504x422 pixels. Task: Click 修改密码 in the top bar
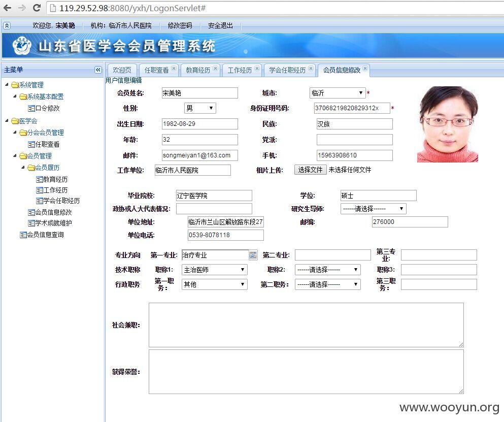[x=180, y=25]
